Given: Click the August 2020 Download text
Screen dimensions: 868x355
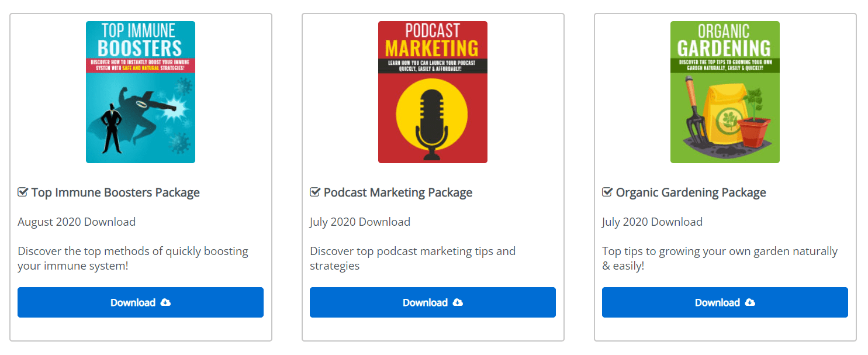Looking at the screenshot, I should [x=77, y=222].
